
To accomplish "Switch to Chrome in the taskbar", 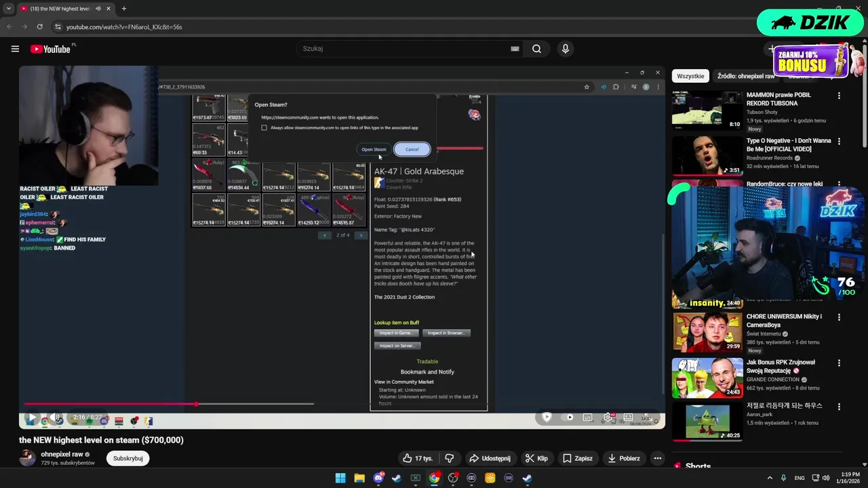I will coord(434,478).
